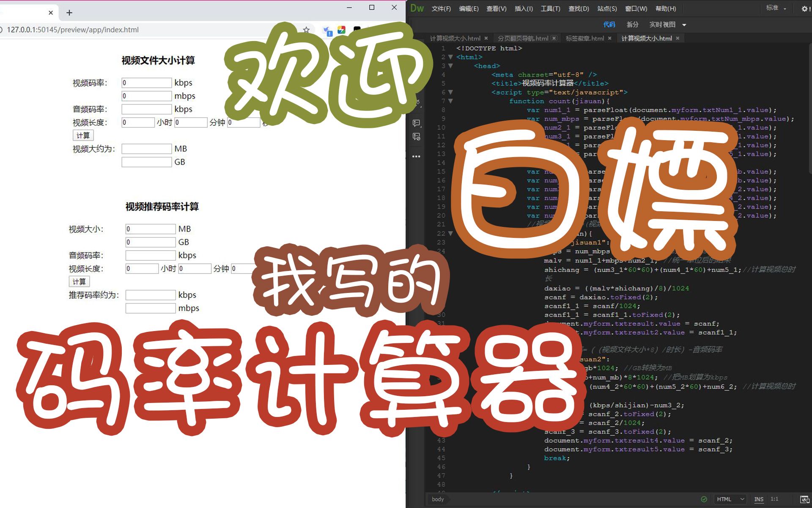Image resolution: width=812 pixels, height=508 pixels.
Task: Click the green check status icon
Action: point(704,499)
